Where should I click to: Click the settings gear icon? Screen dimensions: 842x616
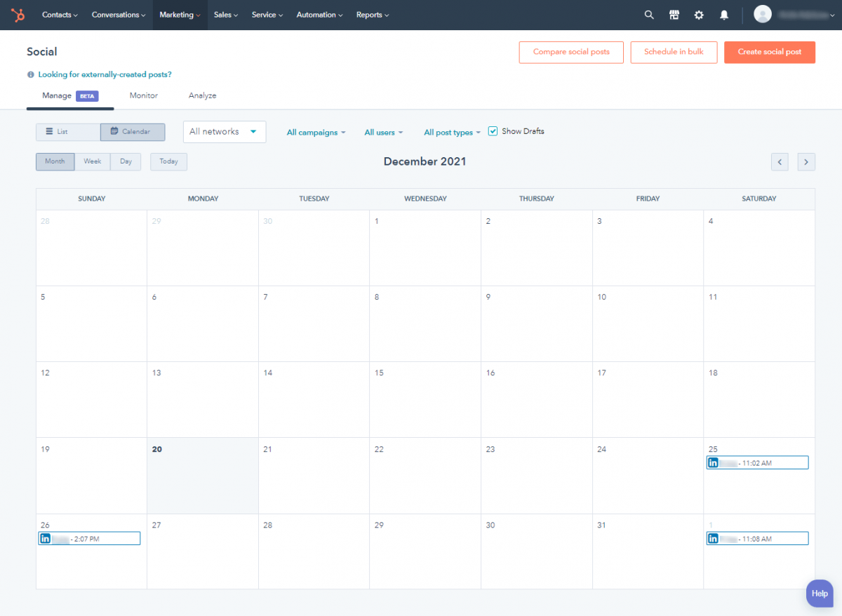[699, 14]
